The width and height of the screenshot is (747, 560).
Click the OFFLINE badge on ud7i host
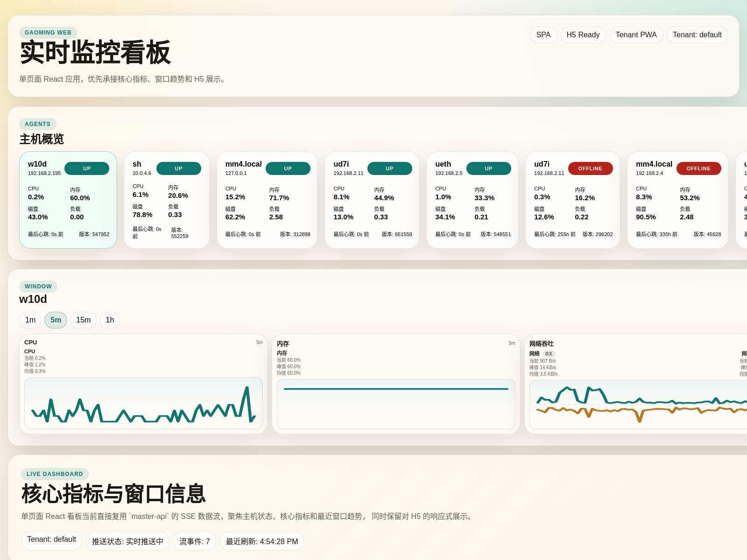590,168
